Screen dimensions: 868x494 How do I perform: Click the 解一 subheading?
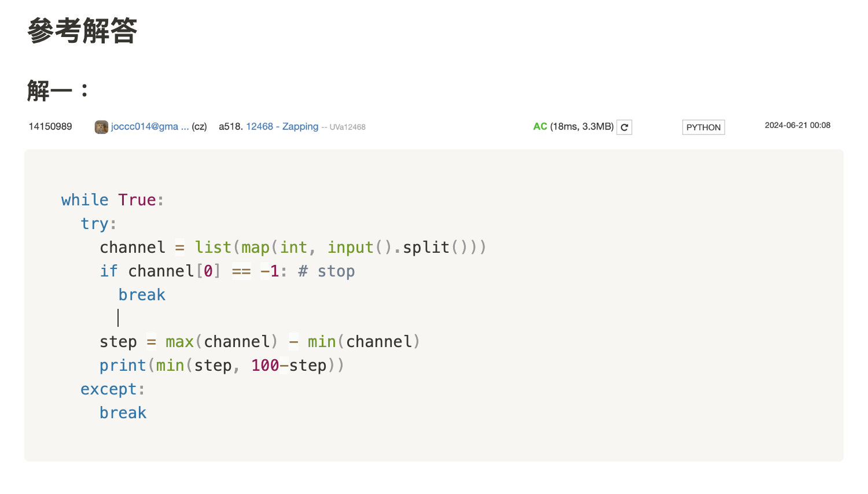click(x=50, y=91)
